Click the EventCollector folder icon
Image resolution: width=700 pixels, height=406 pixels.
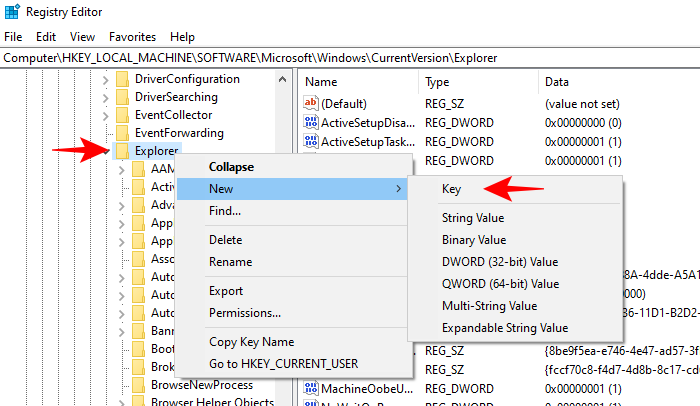click(x=123, y=115)
